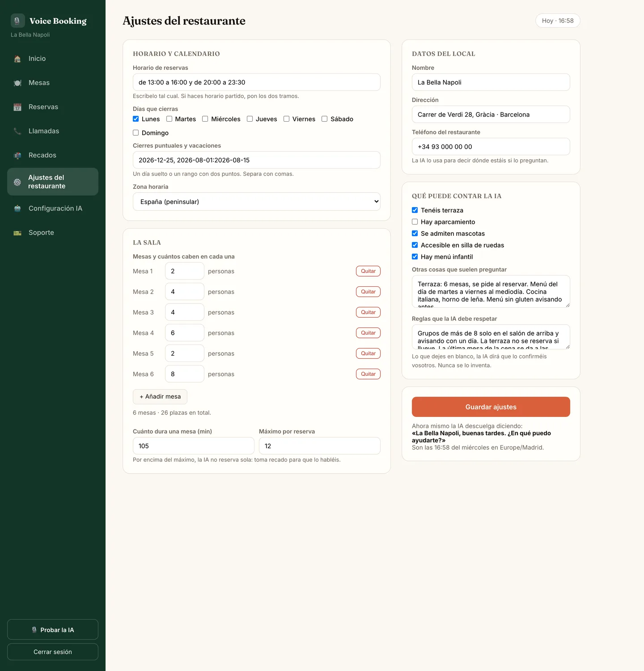
Task: Click the house icon beside Inicio
Action: pos(17,59)
